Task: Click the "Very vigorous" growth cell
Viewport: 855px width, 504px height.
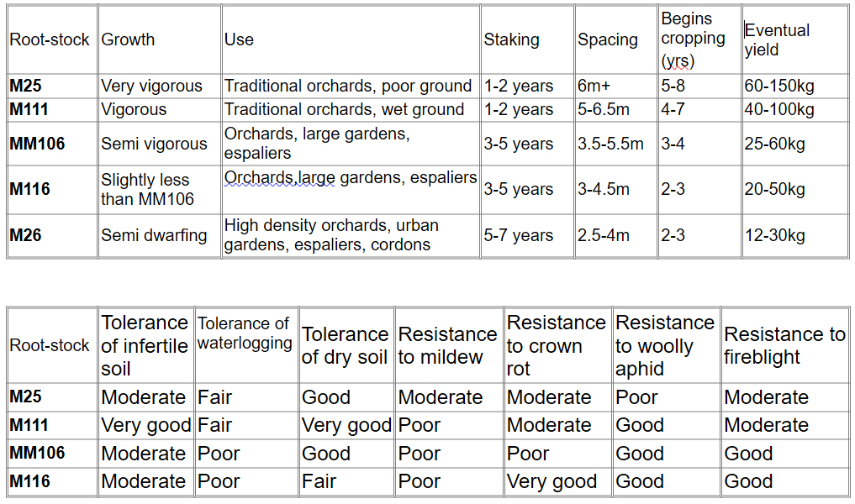Action: pos(152,86)
